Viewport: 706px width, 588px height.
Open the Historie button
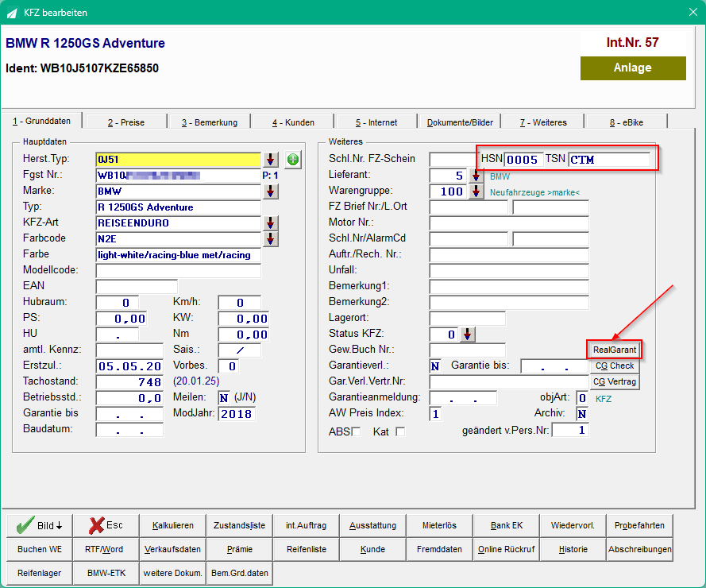tap(573, 549)
